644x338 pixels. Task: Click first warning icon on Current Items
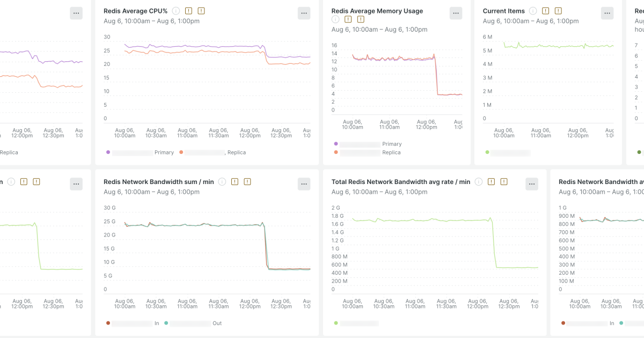pyautogui.click(x=546, y=11)
